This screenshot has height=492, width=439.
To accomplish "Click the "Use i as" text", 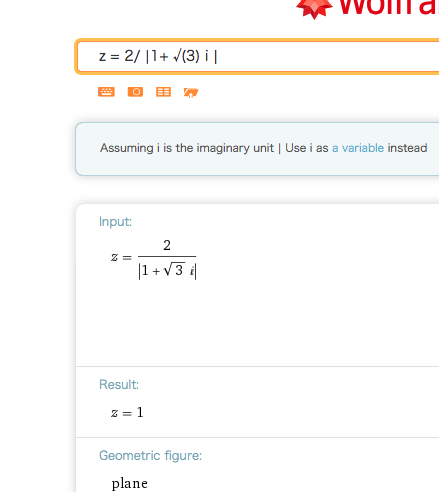I will click(x=307, y=148).
